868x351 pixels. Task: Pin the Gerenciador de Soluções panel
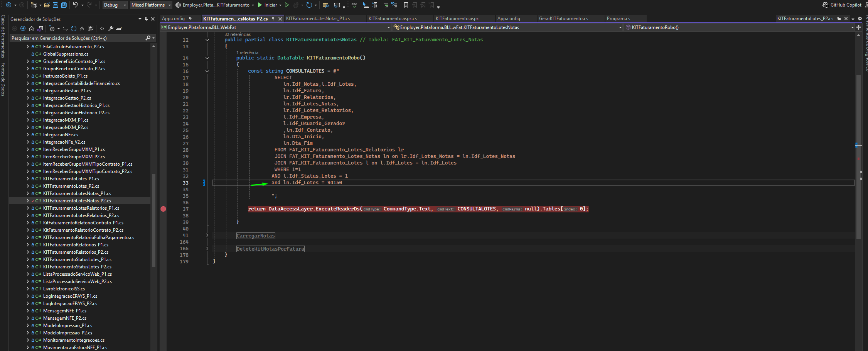coord(146,19)
